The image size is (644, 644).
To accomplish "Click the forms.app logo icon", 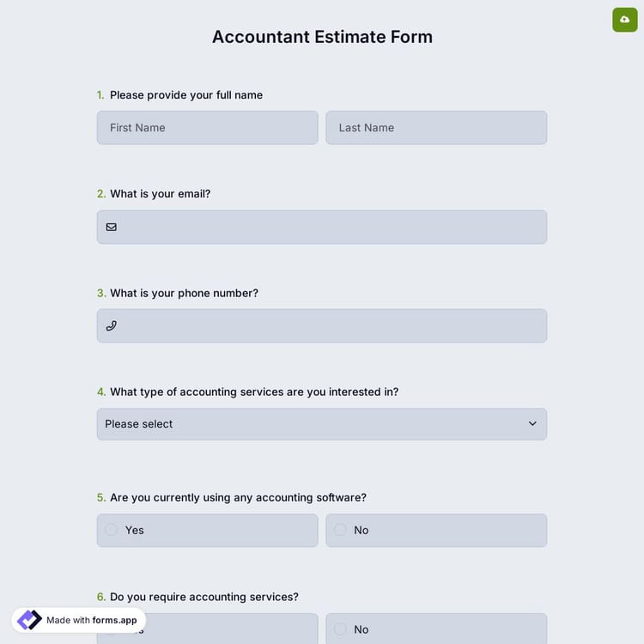I will pyautogui.click(x=29, y=620).
